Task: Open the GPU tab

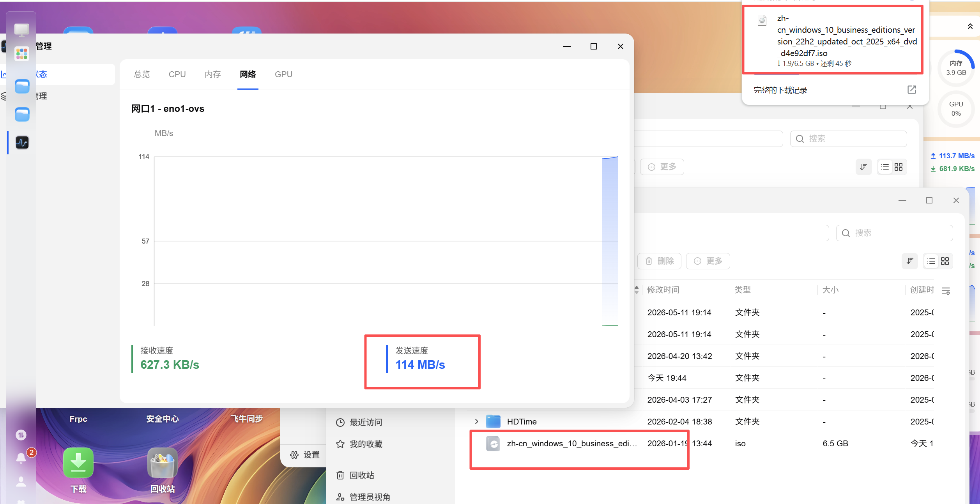Action: click(283, 74)
